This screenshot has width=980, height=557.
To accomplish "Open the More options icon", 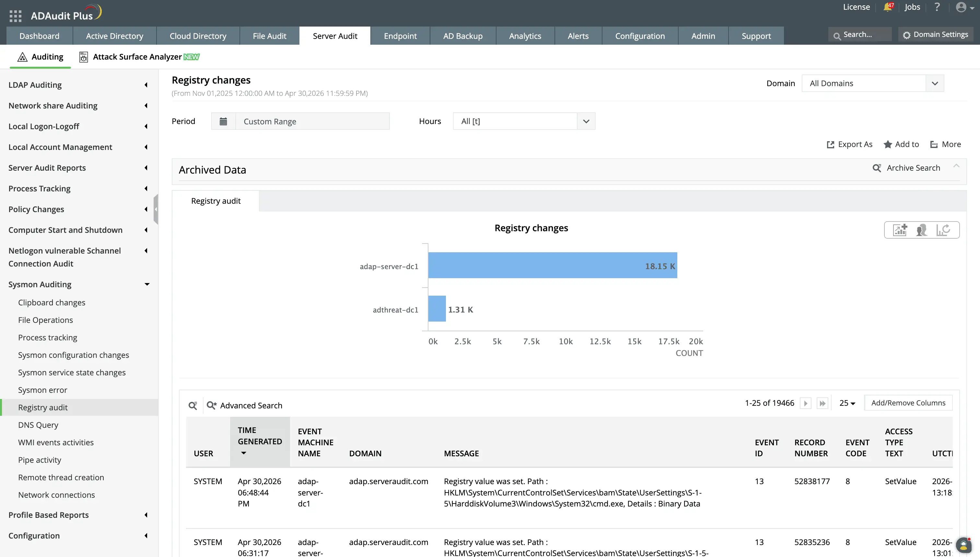I will pyautogui.click(x=945, y=144).
